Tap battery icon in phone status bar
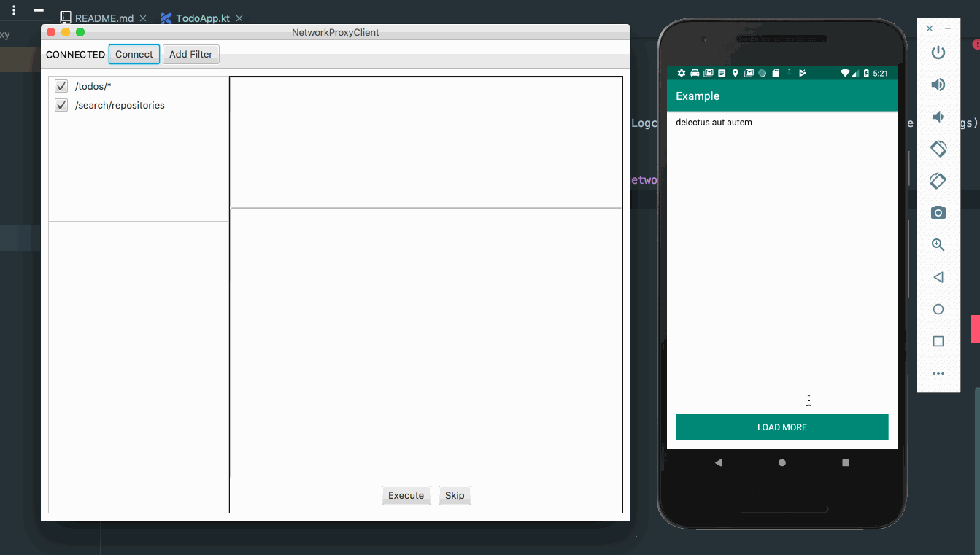 point(867,73)
